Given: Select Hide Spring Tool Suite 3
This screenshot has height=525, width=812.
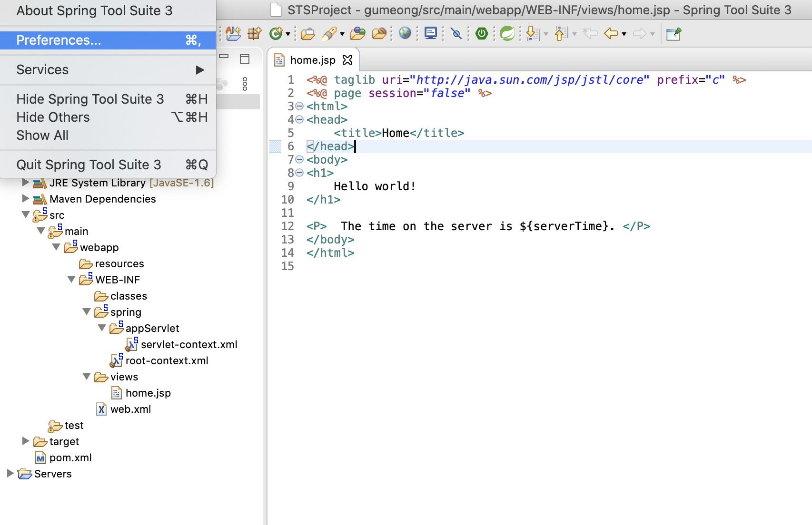Looking at the screenshot, I should 108,99.
